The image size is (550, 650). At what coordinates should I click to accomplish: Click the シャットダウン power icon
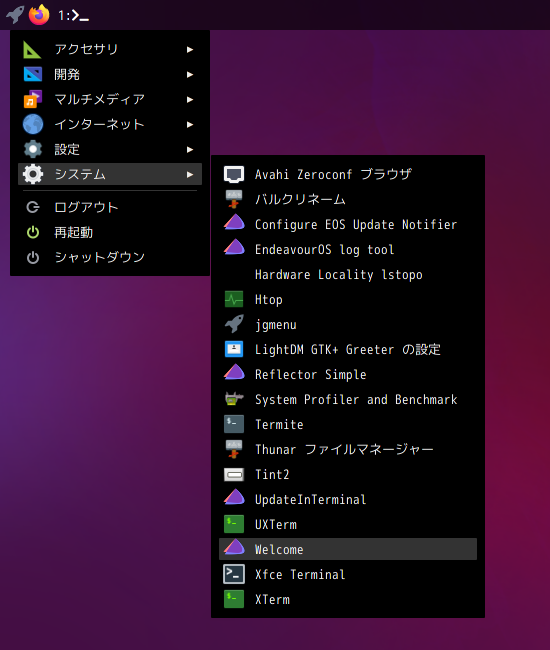(32, 257)
